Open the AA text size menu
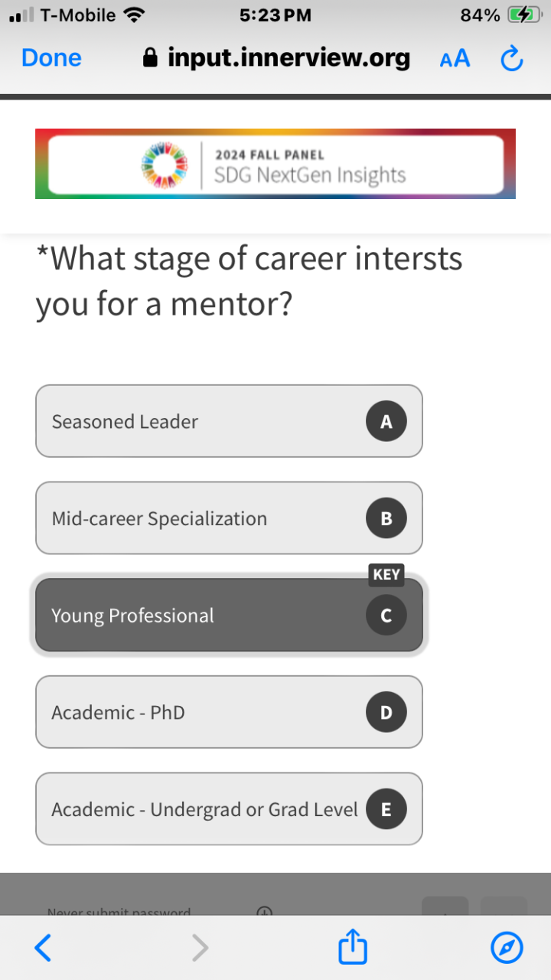 (x=455, y=58)
